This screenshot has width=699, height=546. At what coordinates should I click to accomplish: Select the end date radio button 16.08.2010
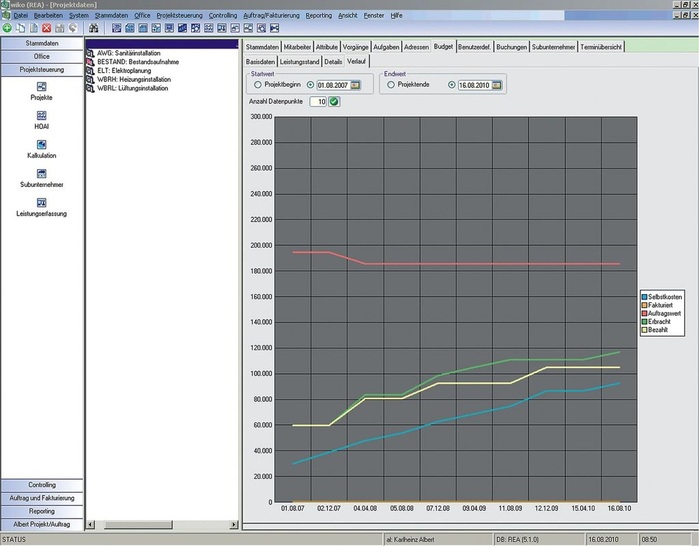(452, 86)
